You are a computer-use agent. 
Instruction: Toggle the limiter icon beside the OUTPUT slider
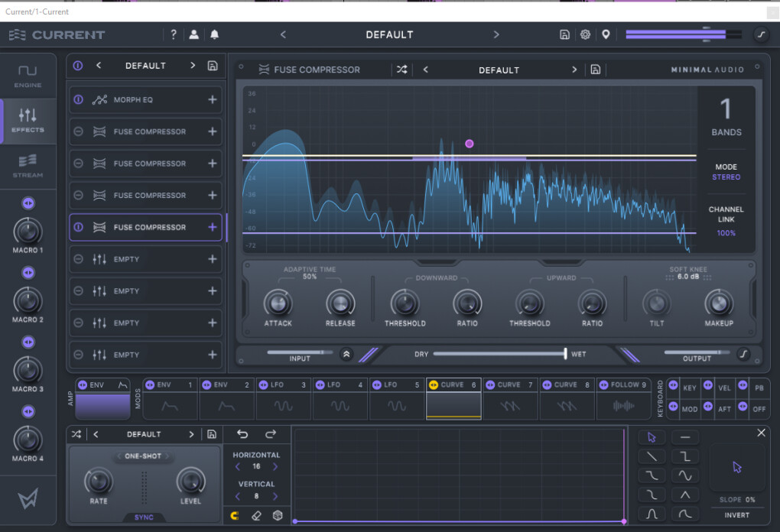point(743,354)
